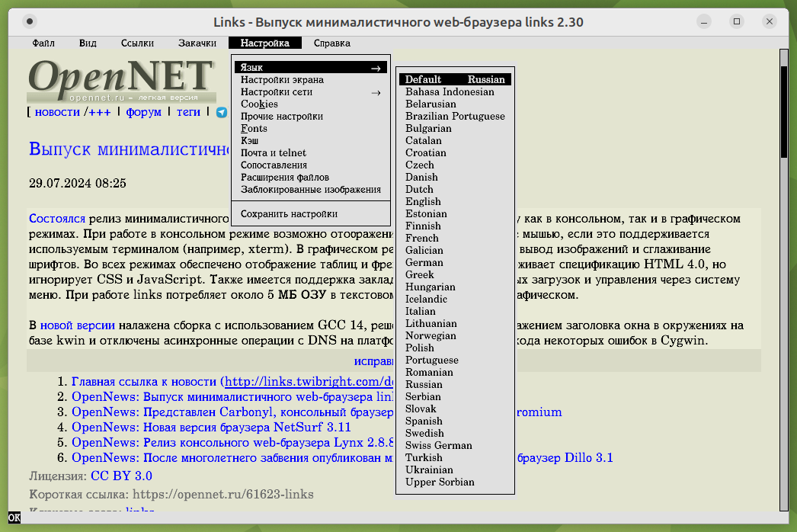Click the Состоялся link
This screenshot has width=797, height=532.
pos(57,219)
